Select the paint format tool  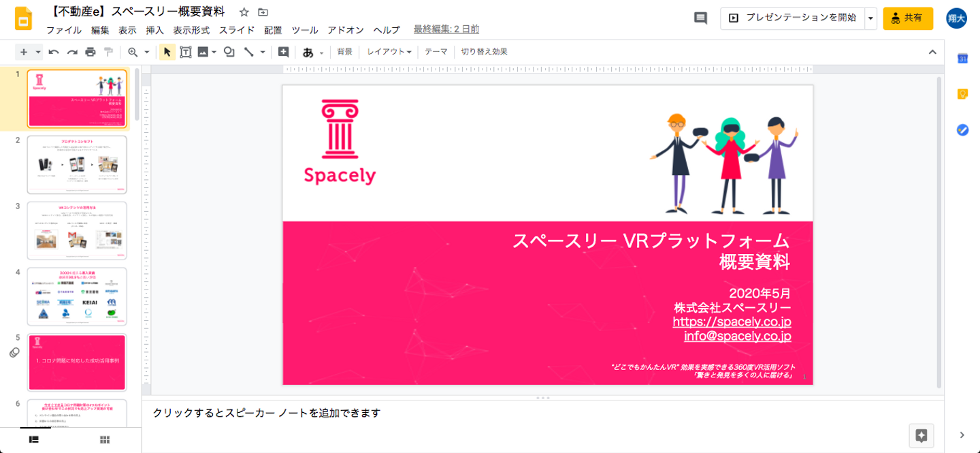[108, 52]
